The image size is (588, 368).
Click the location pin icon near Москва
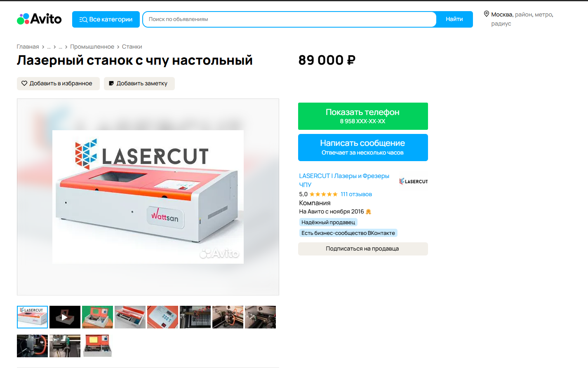[487, 14]
